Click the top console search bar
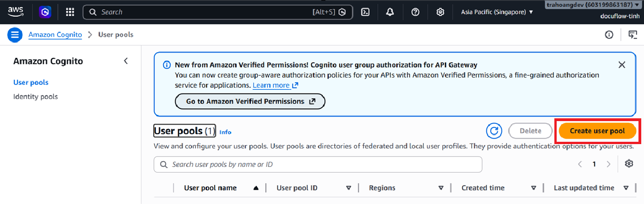The width and height of the screenshot is (644, 209). (x=217, y=12)
